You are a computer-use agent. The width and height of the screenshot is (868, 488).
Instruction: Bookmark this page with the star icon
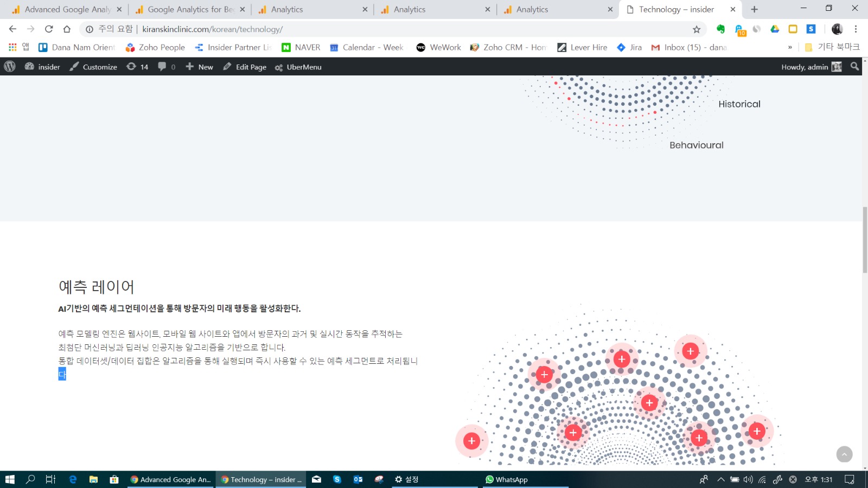point(697,29)
